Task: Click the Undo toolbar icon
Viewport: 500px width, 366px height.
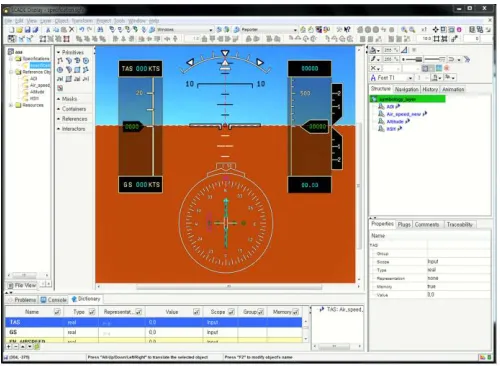Action: (81, 30)
